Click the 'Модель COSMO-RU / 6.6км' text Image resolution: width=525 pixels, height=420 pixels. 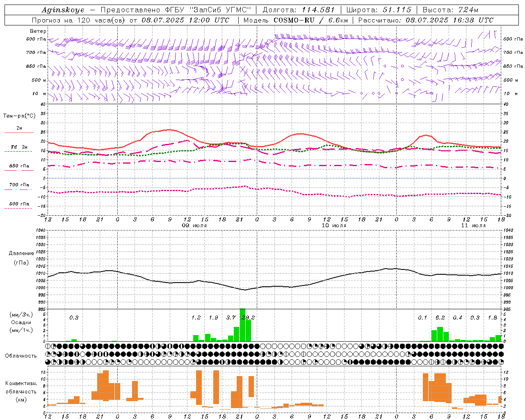tap(296, 20)
